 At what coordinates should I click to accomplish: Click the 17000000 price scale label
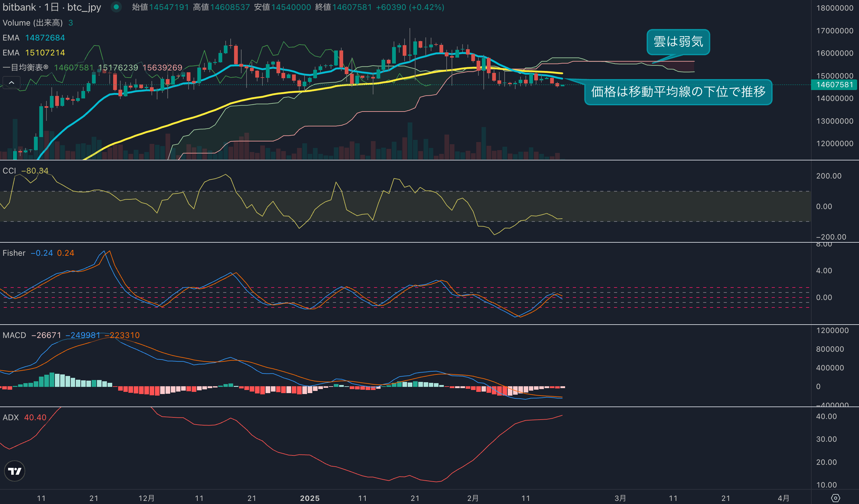[x=834, y=31]
